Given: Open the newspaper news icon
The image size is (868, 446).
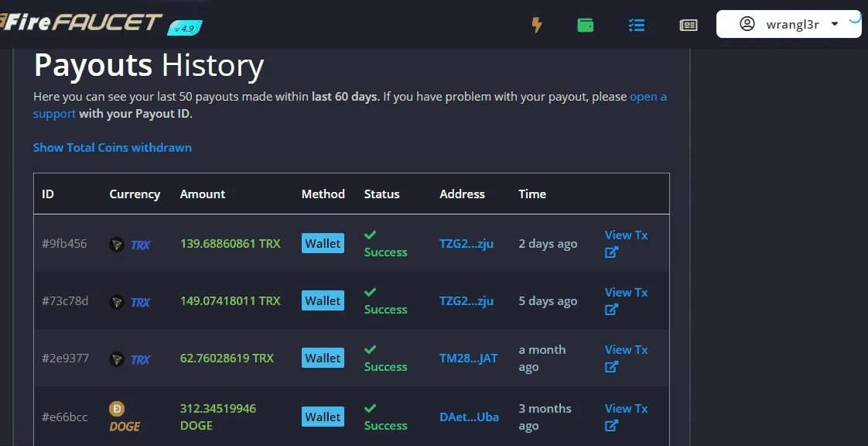Looking at the screenshot, I should [688, 25].
